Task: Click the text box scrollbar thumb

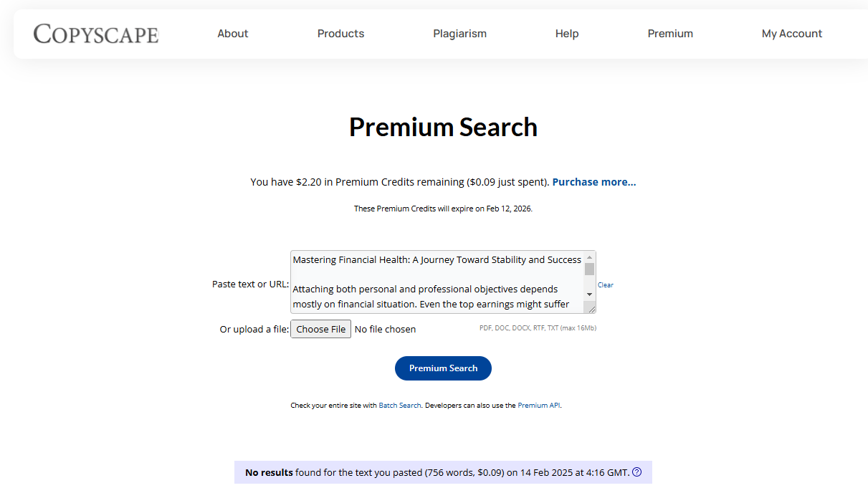Action: coord(590,269)
